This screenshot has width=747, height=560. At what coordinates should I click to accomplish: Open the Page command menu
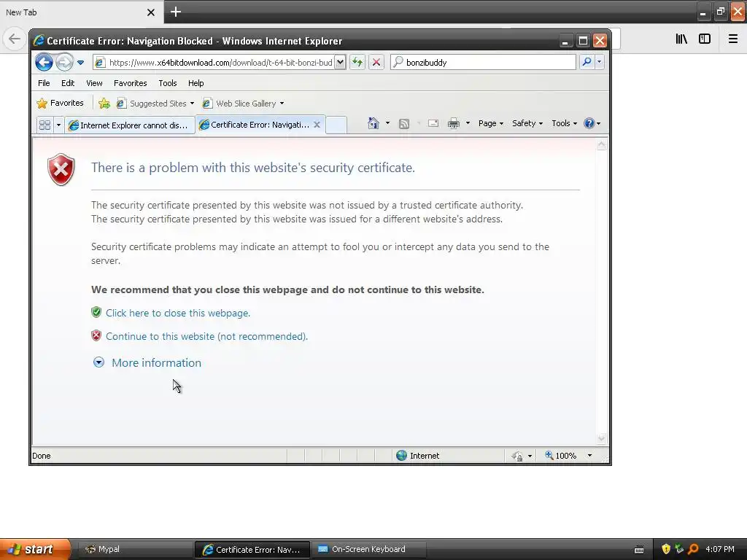tap(491, 123)
